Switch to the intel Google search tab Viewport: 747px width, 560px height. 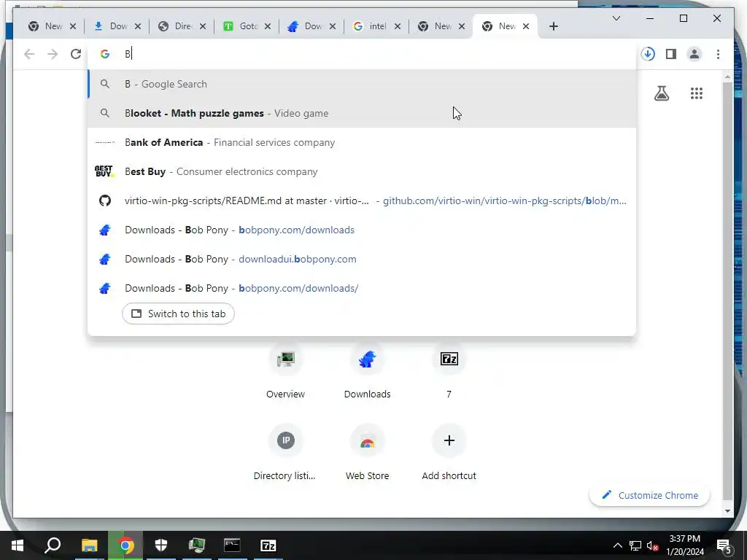pyautogui.click(x=371, y=26)
